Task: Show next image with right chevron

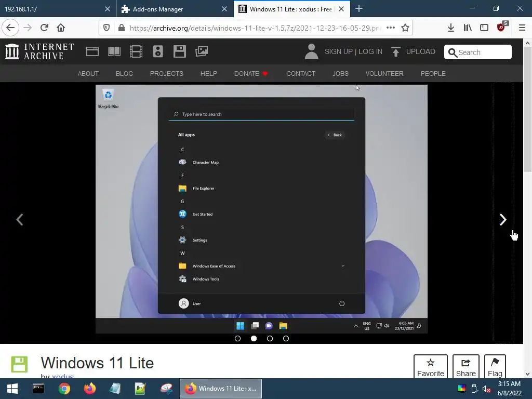Action: (x=503, y=220)
